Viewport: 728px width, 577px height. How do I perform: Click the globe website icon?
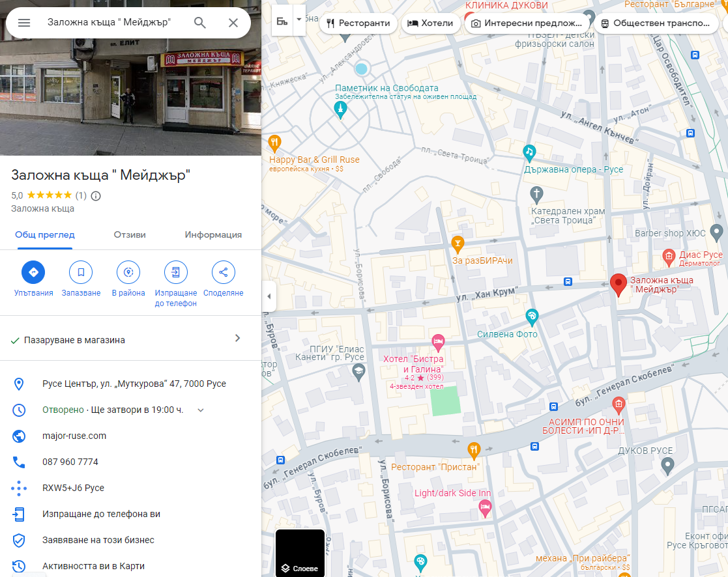[x=18, y=436]
